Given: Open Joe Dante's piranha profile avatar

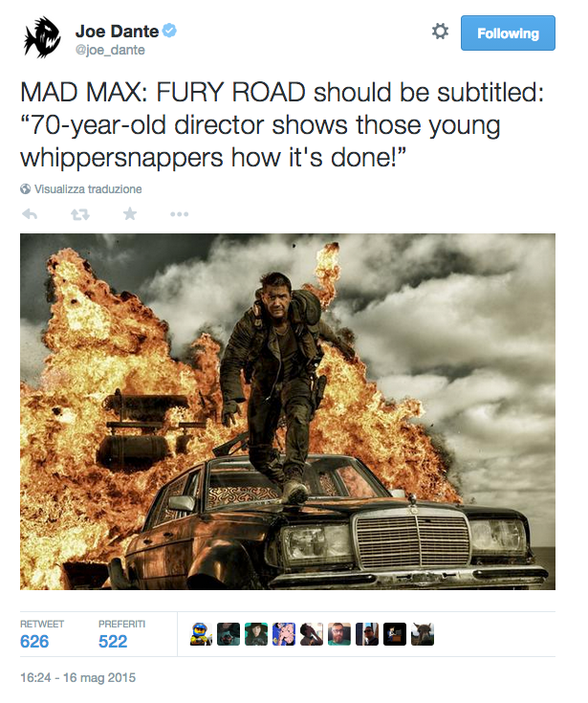Looking at the screenshot, I should 43,36.
